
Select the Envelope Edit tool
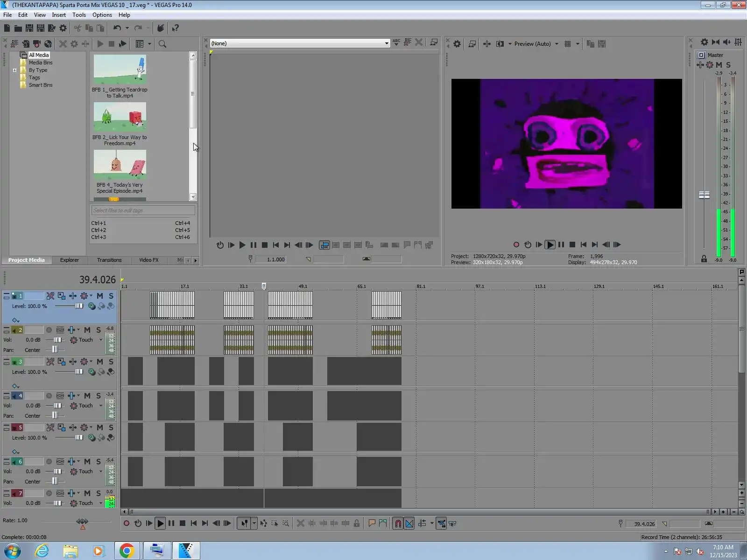click(x=264, y=524)
